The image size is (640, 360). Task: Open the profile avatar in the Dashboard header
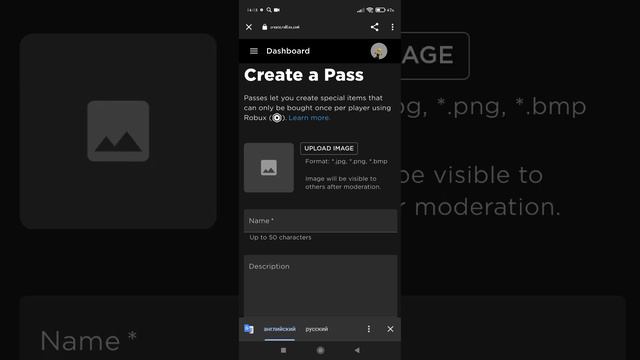379,51
